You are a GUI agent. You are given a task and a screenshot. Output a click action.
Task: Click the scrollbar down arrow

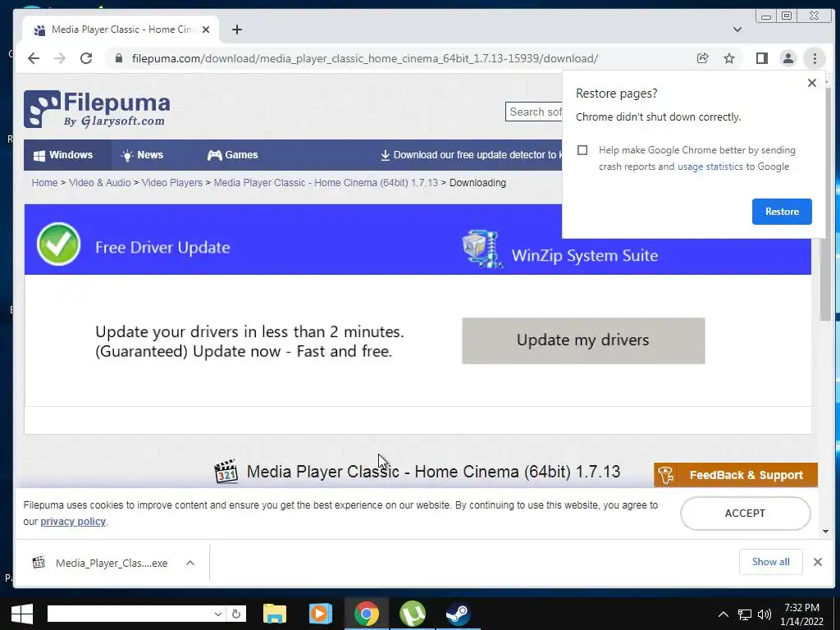coord(825,532)
